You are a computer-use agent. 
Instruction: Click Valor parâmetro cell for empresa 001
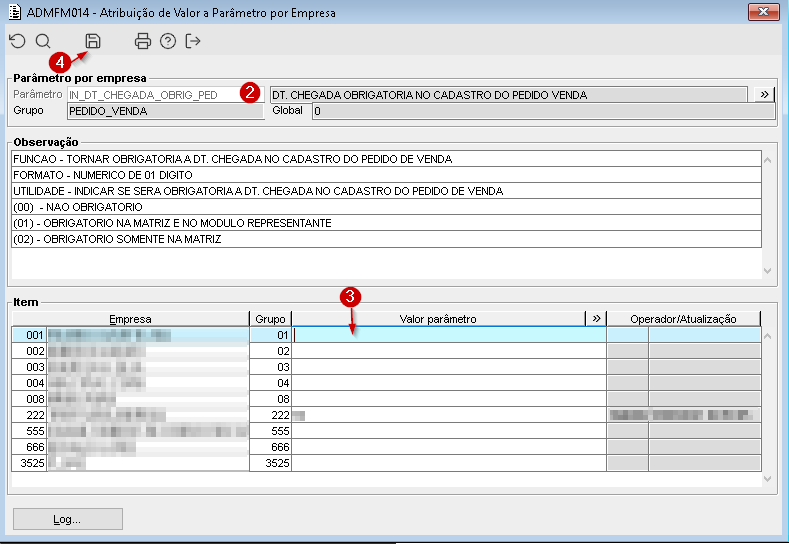449,335
